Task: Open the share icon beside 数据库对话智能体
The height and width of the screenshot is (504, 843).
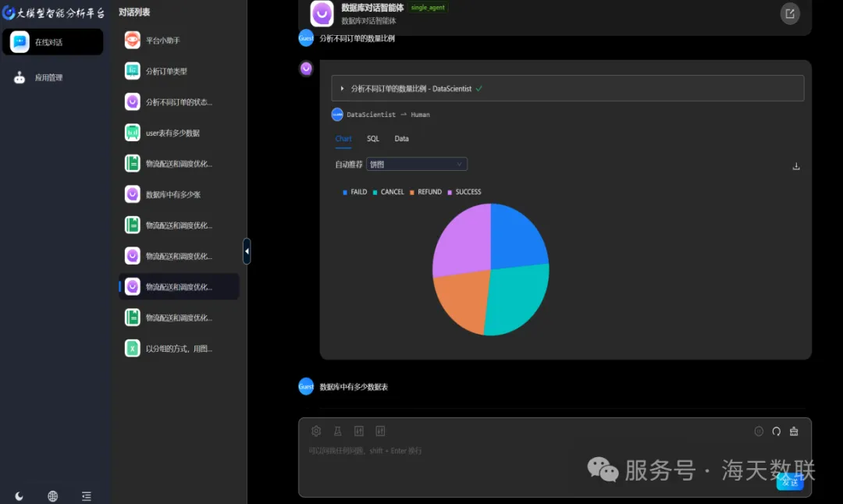Action: coord(790,13)
